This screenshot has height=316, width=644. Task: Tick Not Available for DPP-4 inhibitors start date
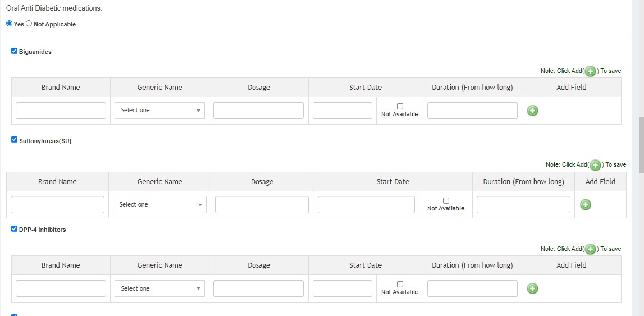coord(400,284)
